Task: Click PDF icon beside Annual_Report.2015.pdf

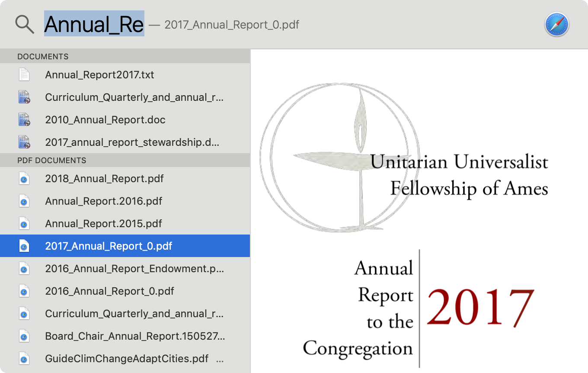Action: coord(24,223)
